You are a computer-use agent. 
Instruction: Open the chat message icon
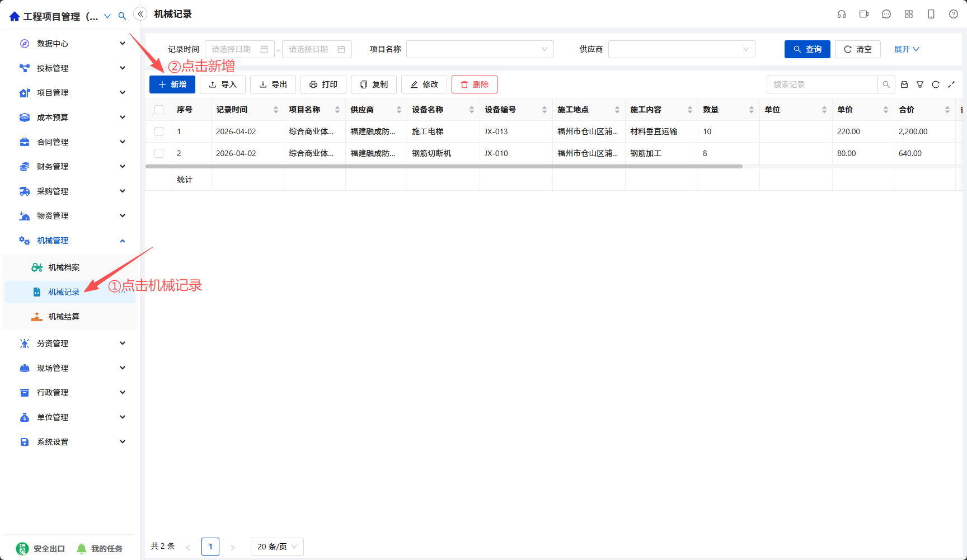[x=886, y=14]
